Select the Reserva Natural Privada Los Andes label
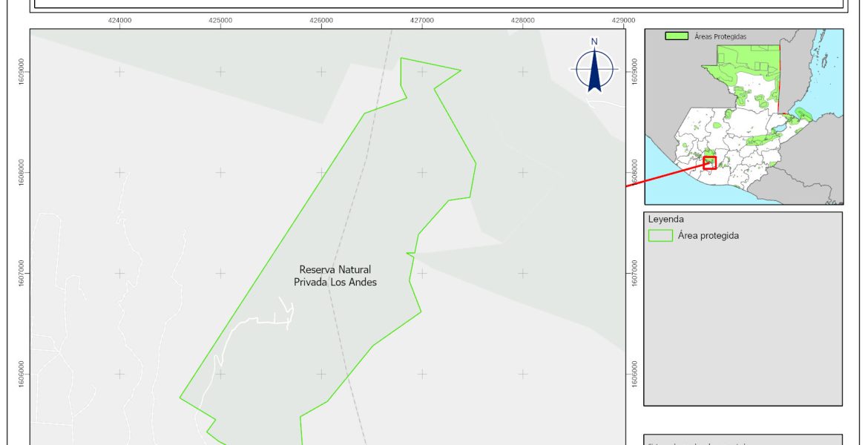This screenshot has height=445, width=868. (x=335, y=276)
